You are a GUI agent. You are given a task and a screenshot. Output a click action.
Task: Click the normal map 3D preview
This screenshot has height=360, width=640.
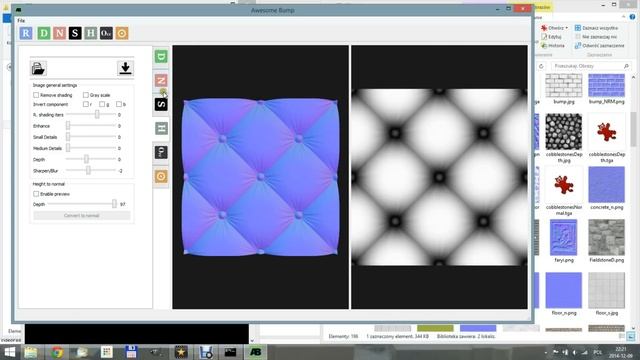pos(260,177)
